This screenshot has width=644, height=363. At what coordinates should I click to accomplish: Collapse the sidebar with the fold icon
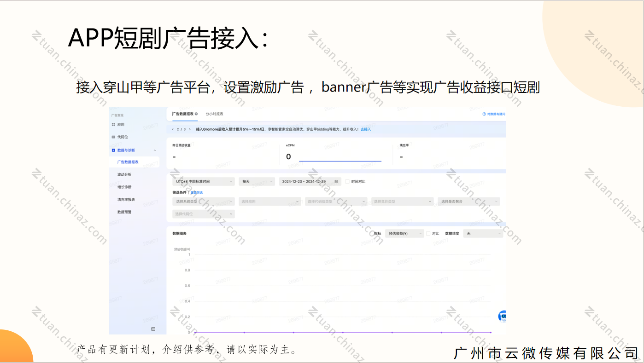pos(153,329)
